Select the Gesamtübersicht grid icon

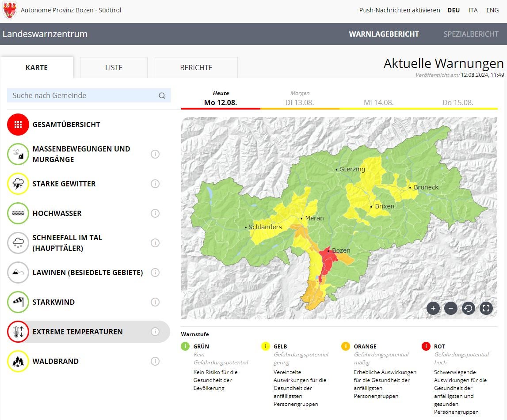pyautogui.click(x=18, y=125)
